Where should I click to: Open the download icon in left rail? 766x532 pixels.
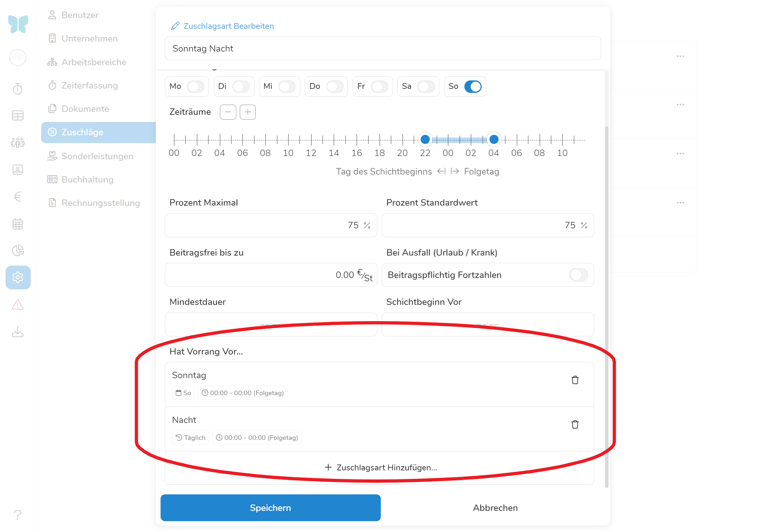tap(18, 332)
